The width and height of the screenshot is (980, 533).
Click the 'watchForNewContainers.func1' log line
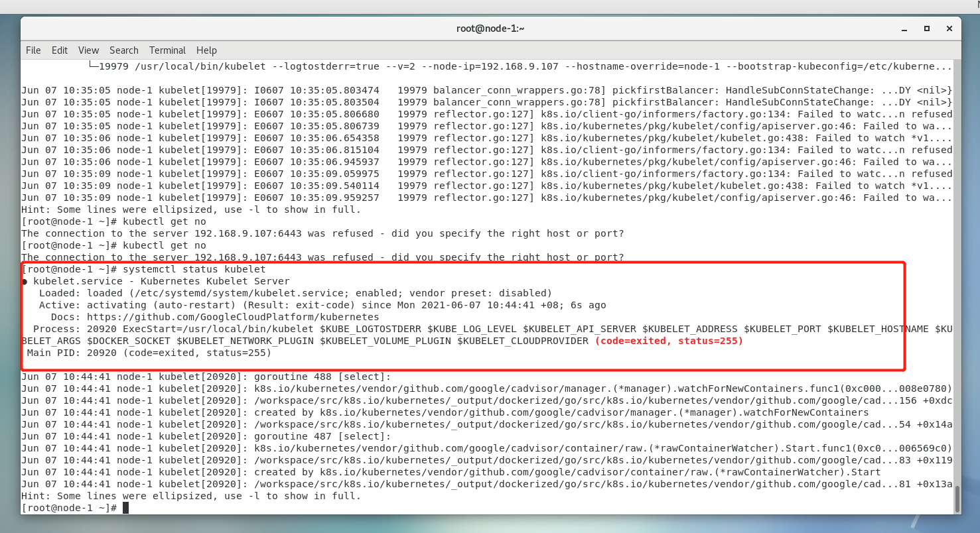point(487,388)
